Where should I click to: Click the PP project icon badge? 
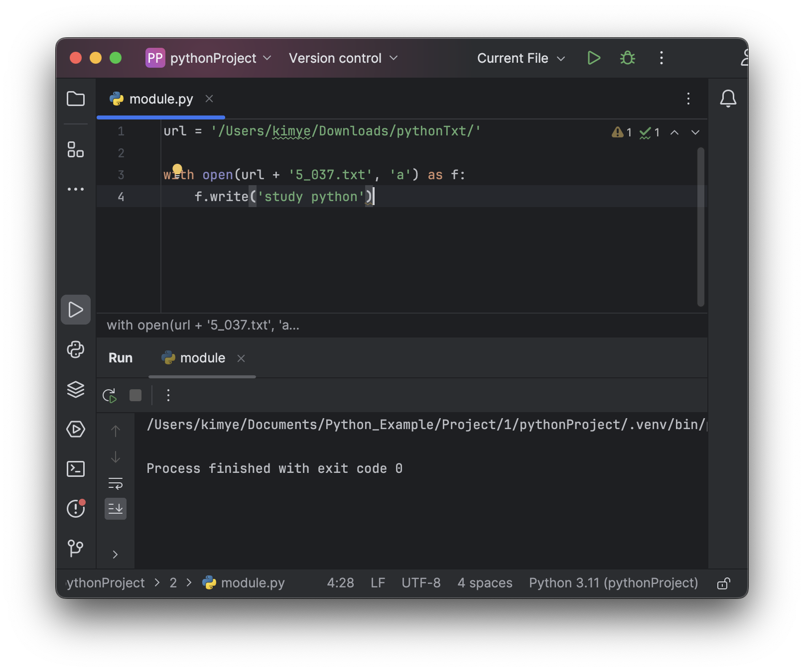155,58
